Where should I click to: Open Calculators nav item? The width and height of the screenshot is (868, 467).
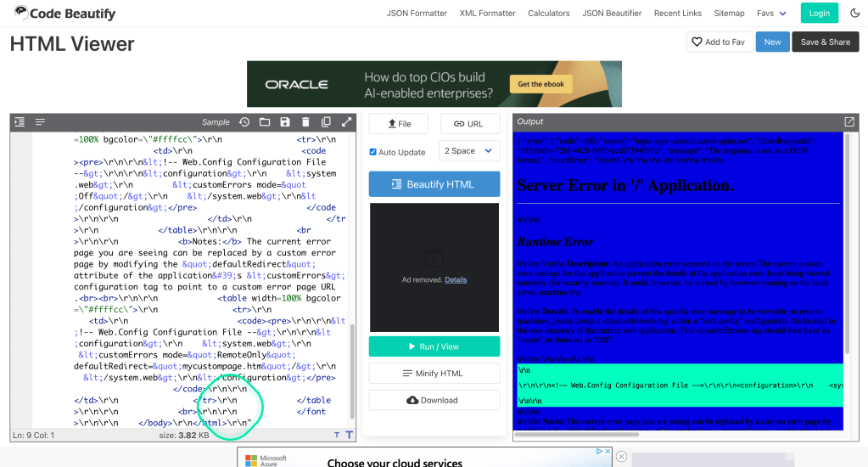tap(549, 14)
